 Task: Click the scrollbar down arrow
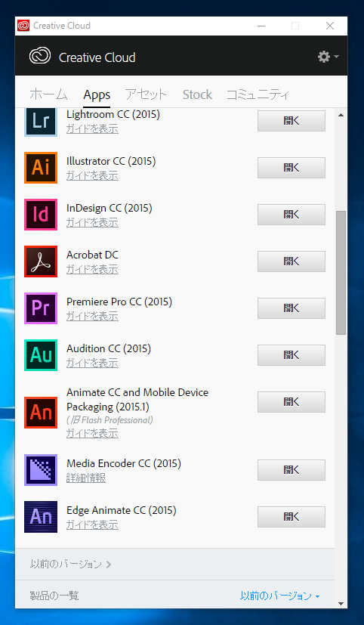(341, 604)
